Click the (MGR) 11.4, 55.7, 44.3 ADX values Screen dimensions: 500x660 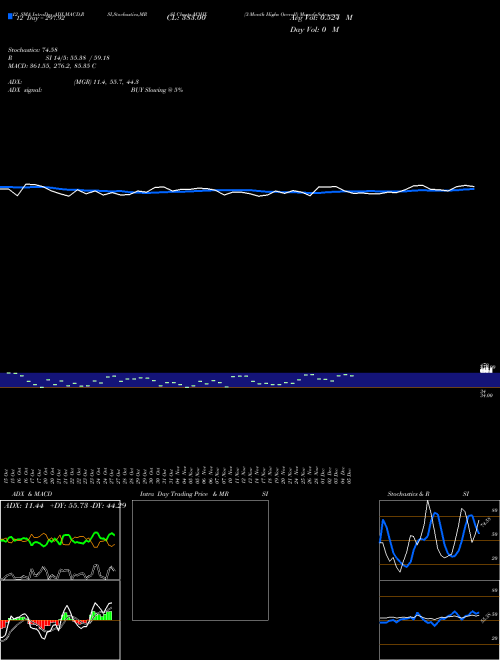point(106,82)
